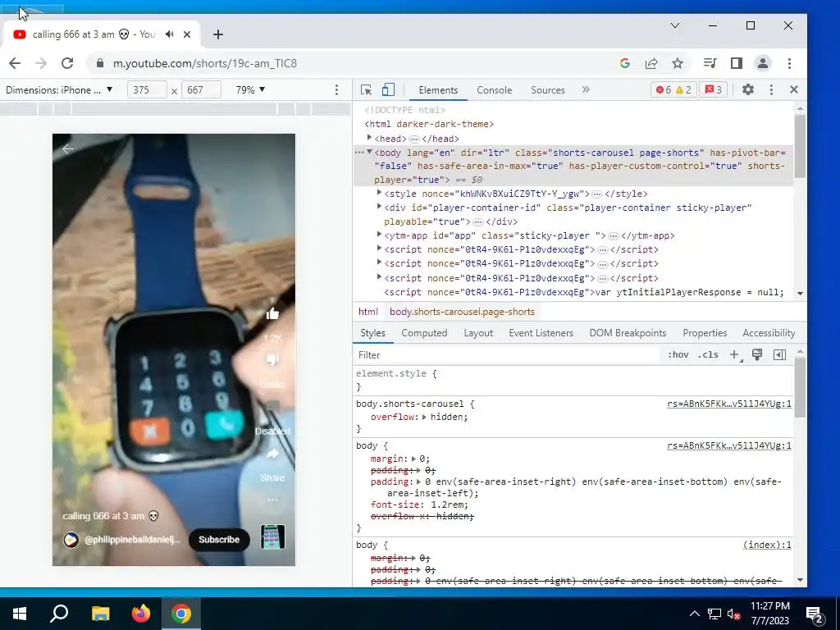Open Chrome's three-dot main menu

[x=789, y=63]
